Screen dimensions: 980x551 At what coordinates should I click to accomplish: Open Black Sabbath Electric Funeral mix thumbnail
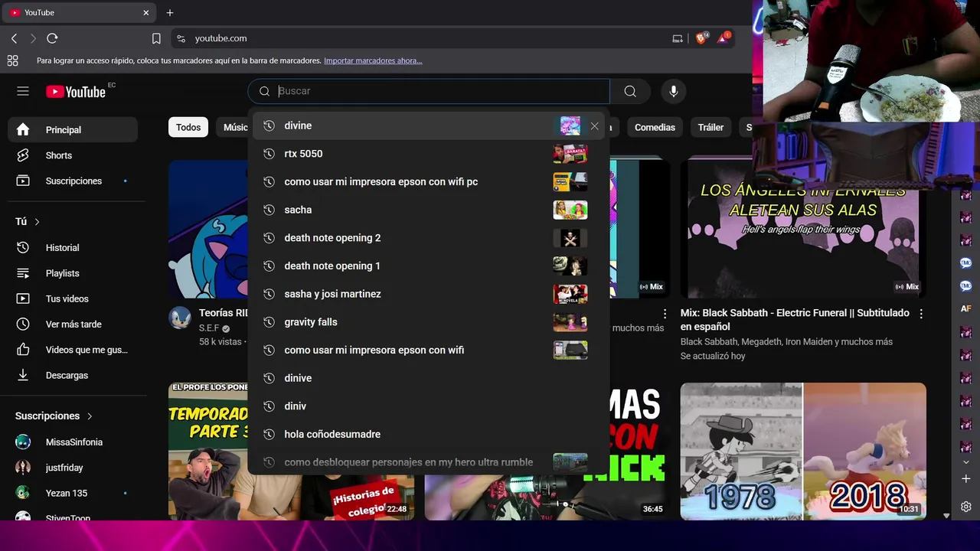tap(803, 229)
